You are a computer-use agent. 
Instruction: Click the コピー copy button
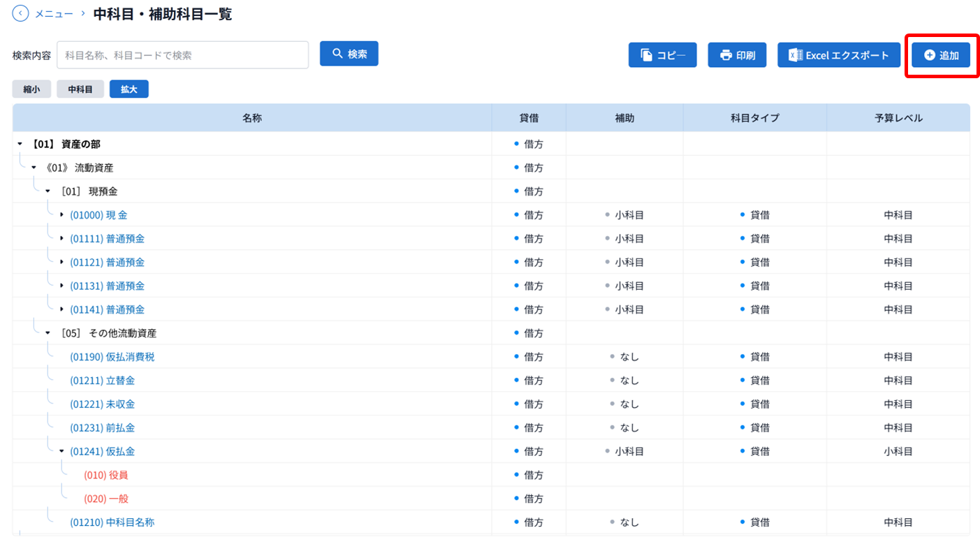click(x=663, y=55)
